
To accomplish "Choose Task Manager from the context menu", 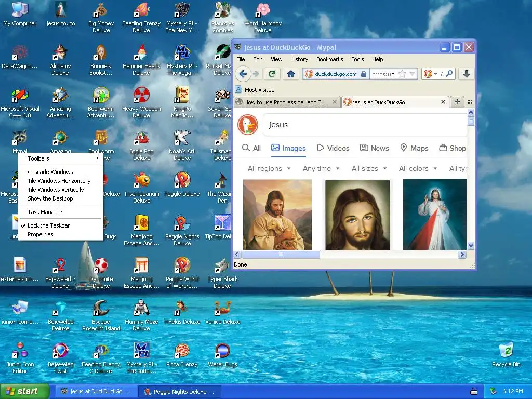I will 60,212.
